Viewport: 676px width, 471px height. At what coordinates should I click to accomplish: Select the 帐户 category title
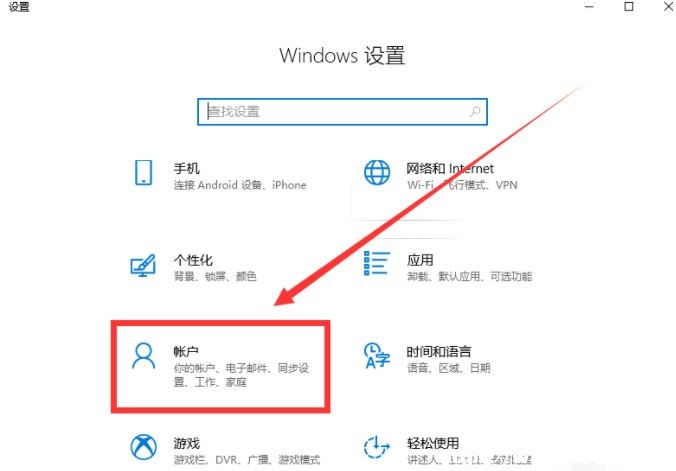(x=186, y=352)
